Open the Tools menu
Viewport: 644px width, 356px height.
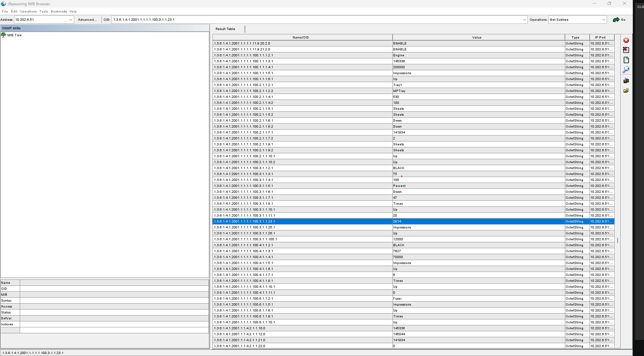pyautogui.click(x=44, y=12)
